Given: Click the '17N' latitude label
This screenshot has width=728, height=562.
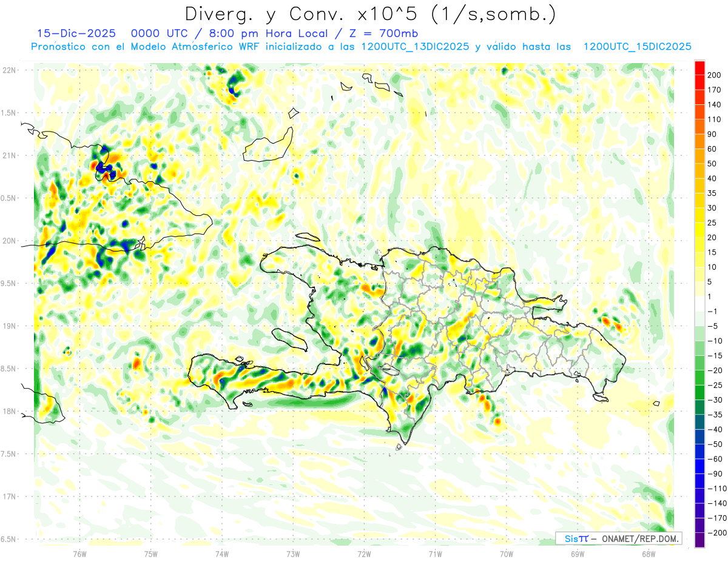Looking at the screenshot, I should coord(9,497).
